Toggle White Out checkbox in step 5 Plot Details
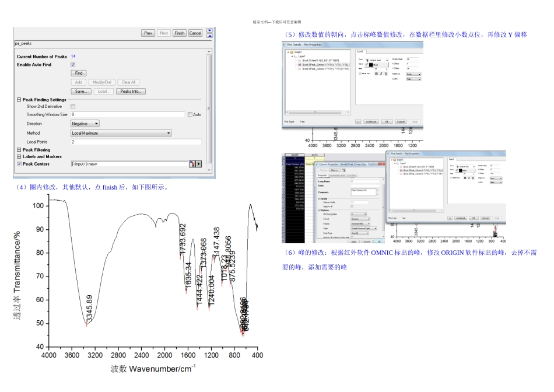This screenshot has width=554, height=392. coord(360,73)
